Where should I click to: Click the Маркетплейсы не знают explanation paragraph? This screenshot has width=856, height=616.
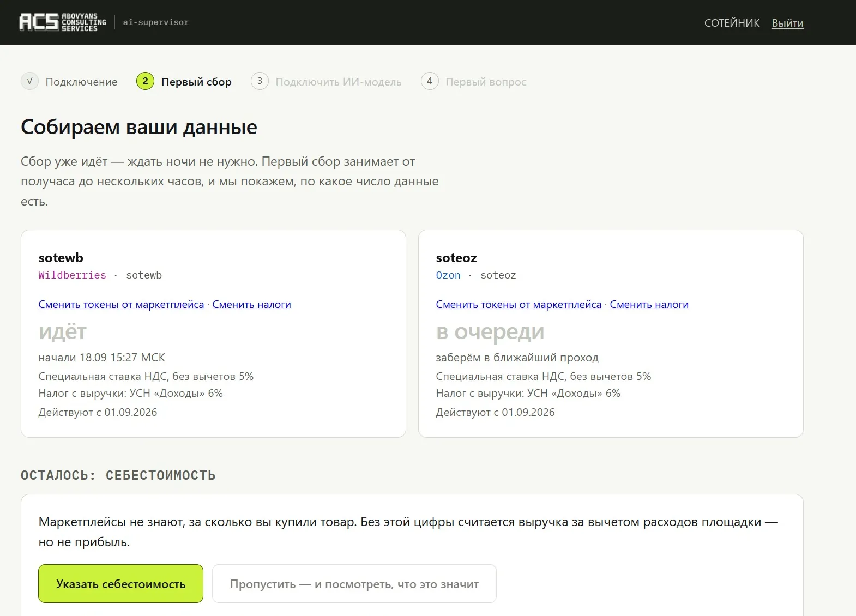[408, 532]
